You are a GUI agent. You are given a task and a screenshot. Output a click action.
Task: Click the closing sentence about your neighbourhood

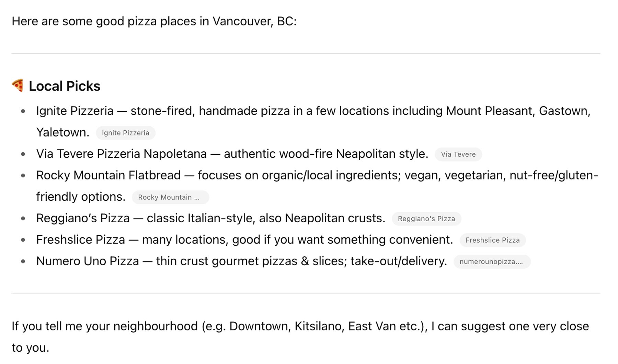pos(300,326)
